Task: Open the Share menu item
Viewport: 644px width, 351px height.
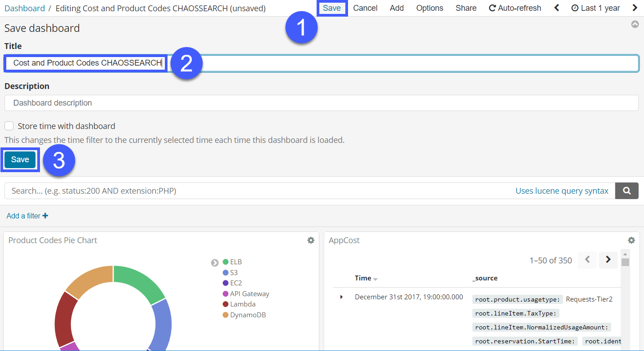Action: click(466, 8)
